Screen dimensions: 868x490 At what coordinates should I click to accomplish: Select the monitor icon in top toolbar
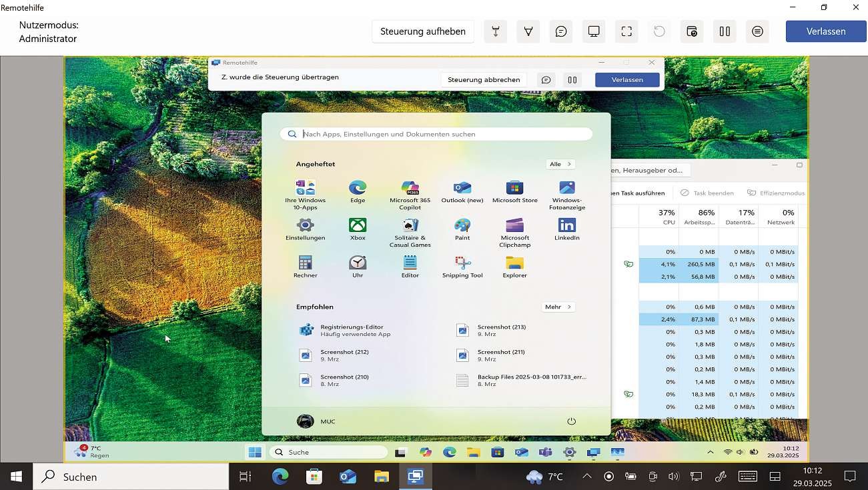click(x=594, y=31)
